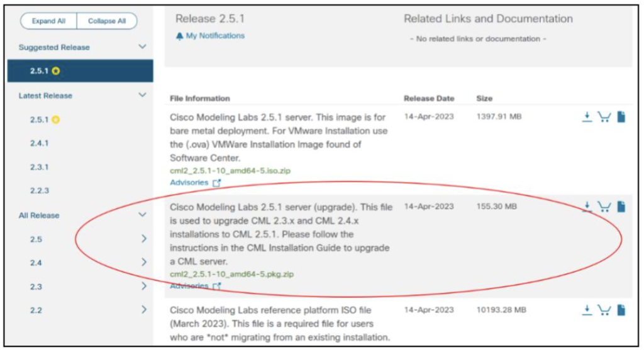644x350 pixels.
Task: View file details for reference platform ISO
Action: (621, 310)
